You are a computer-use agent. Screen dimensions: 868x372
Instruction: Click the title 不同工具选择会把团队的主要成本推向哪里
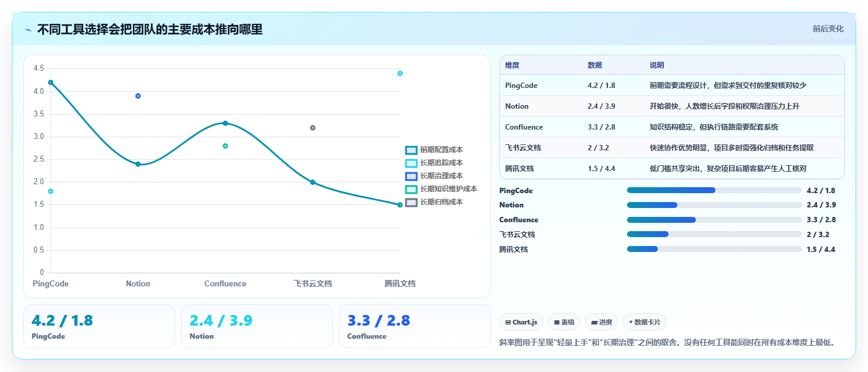pos(150,30)
